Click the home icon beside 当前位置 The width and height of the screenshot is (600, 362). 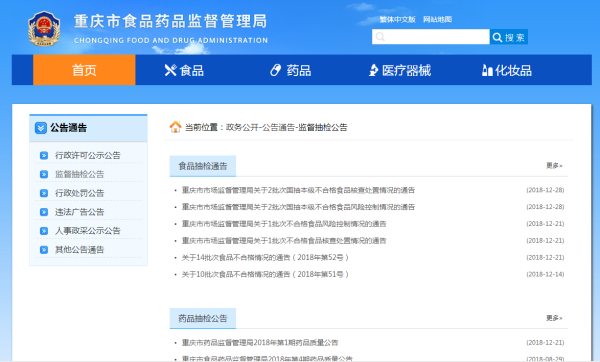[x=175, y=127]
